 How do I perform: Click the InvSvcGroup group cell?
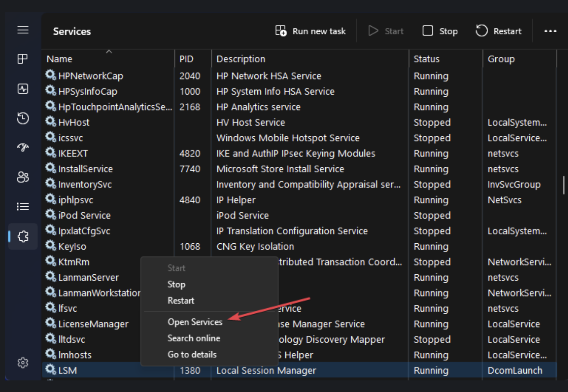click(x=514, y=184)
